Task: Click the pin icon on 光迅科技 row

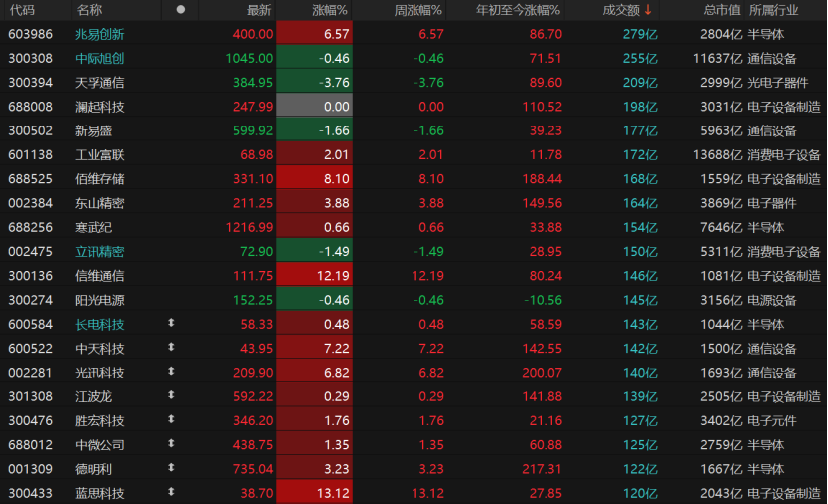Action: (171, 371)
